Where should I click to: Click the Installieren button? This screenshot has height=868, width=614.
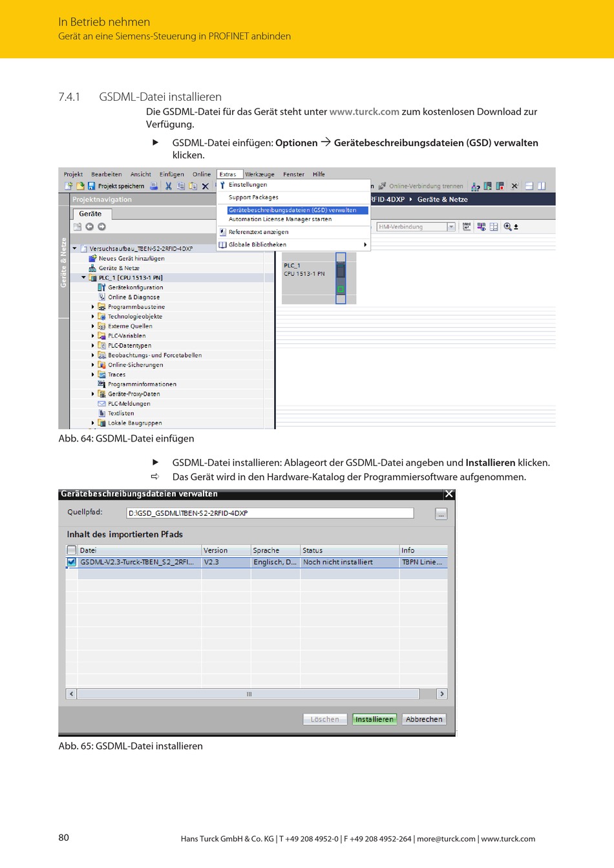pyautogui.click(x=374, y=719)
